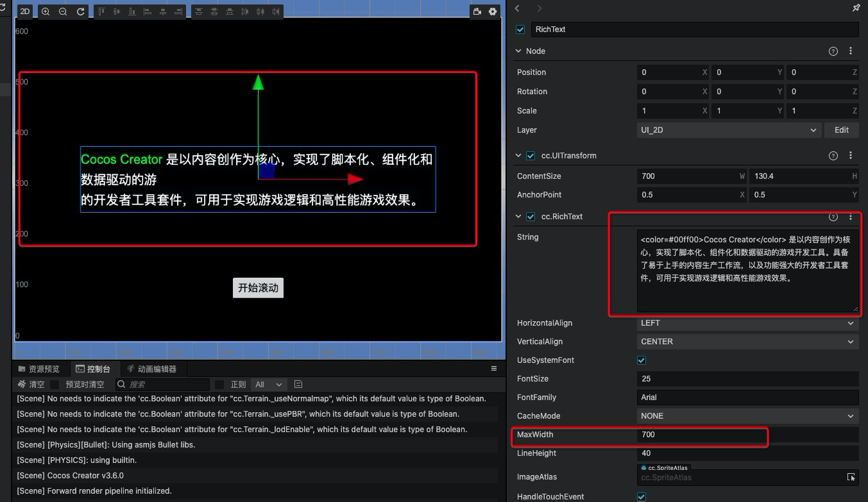Reset the scene view zoom
This screenshot has width=868, height=502.
(x=81, y=12)
